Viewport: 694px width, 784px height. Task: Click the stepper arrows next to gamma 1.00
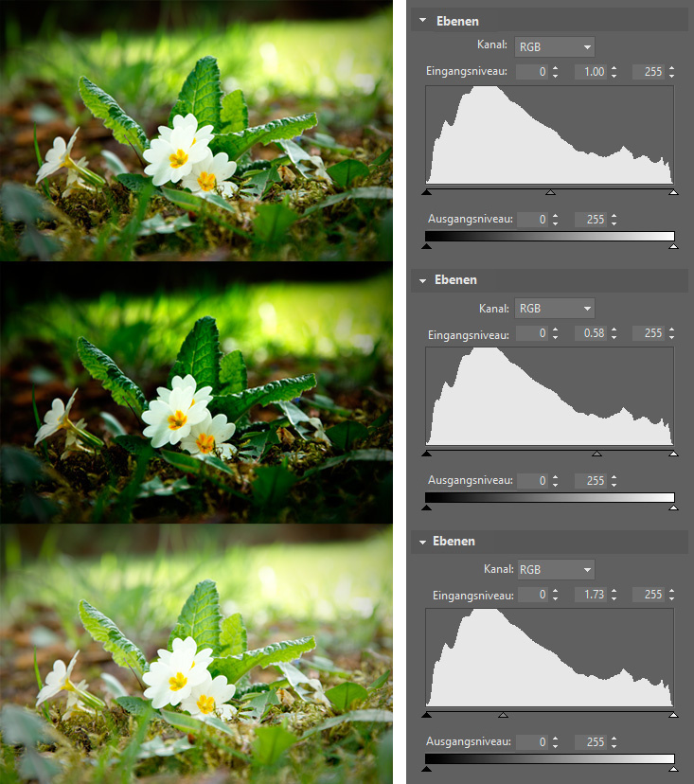click(x=614, y=72)
